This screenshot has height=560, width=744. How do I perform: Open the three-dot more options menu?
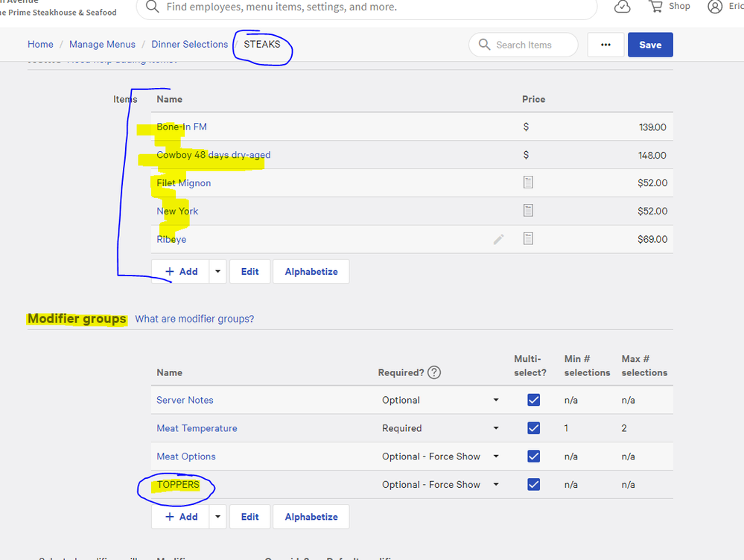pyautogui.click(x=605, y=45)
